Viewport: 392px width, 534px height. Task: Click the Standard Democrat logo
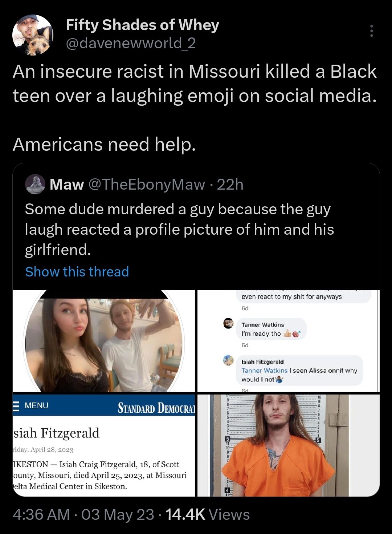156,408
